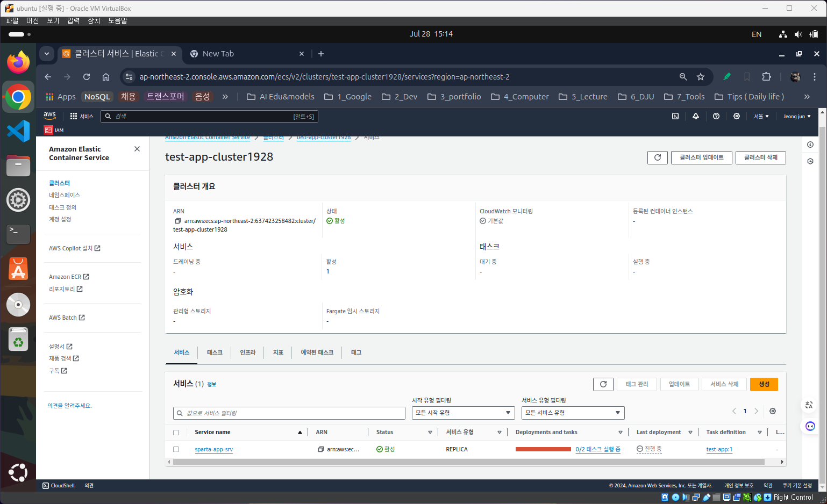827x504 pixels.
Task: Open Ubuntu Software app in the dock
Action: pyautogui.click(x=18, y=269)
